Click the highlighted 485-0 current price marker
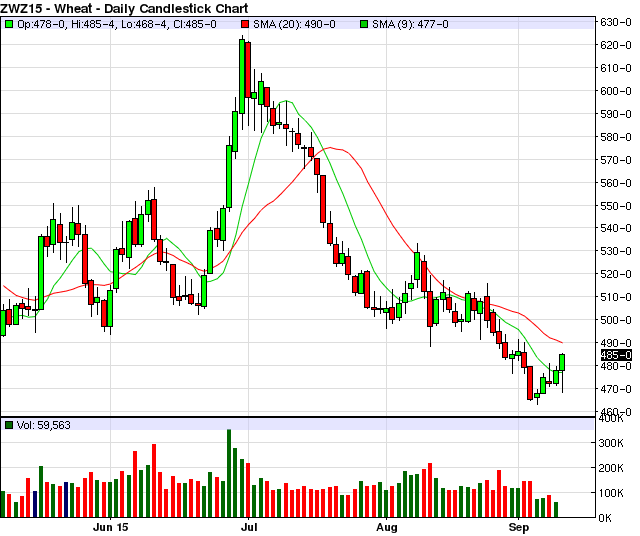640x536 pixels. [x=616, y=355]
